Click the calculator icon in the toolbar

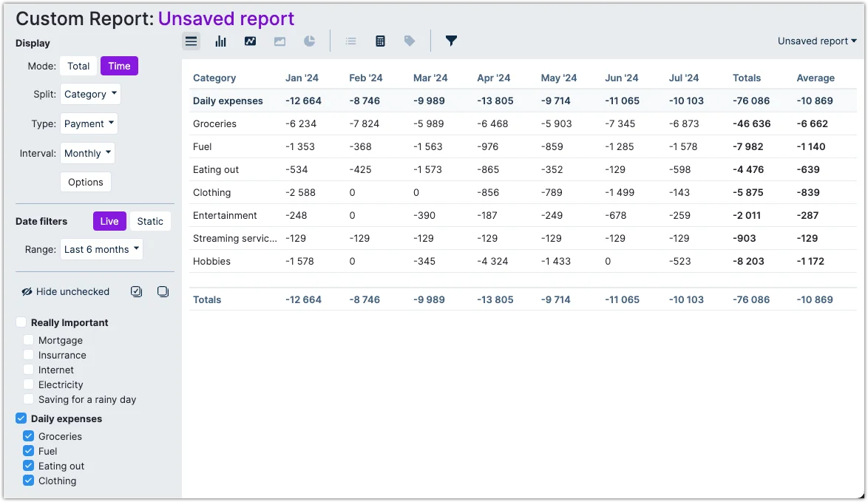click(x=380, y=41)
